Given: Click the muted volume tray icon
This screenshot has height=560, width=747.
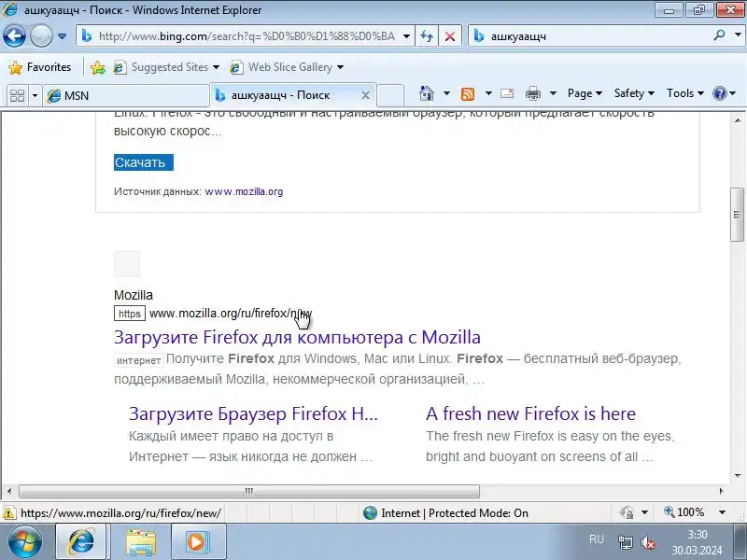Looking at the screenshot, I should [648, 542].
